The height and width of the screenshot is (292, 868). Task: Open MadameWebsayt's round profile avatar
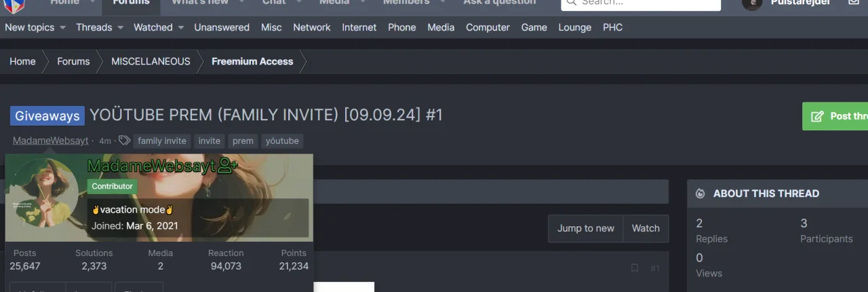tap(45, 193)
